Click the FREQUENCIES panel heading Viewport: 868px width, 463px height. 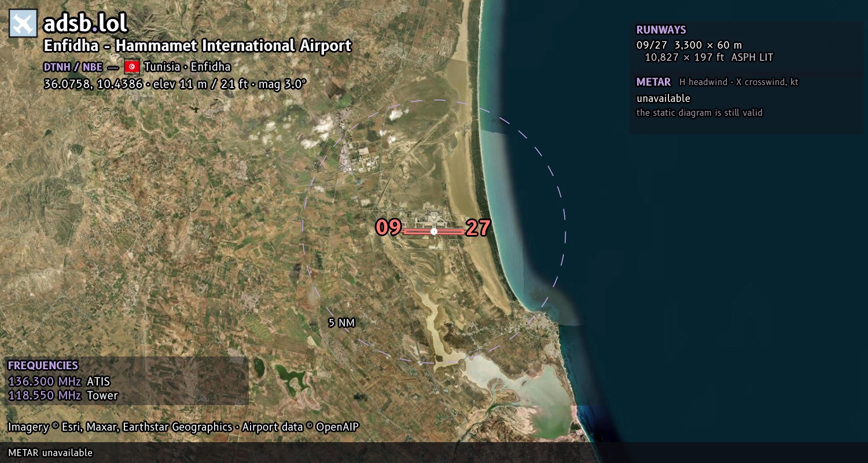(43, 366)
